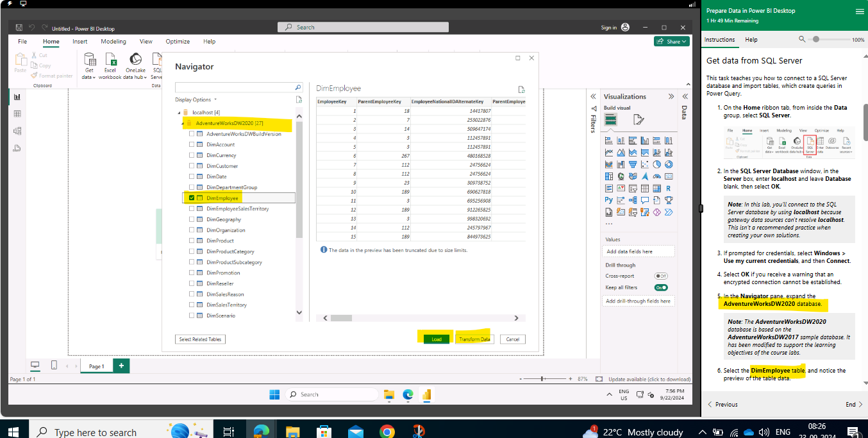Check the DimProduct table checkbox
This screenshot has width=868, height=438.
point(192,240)
